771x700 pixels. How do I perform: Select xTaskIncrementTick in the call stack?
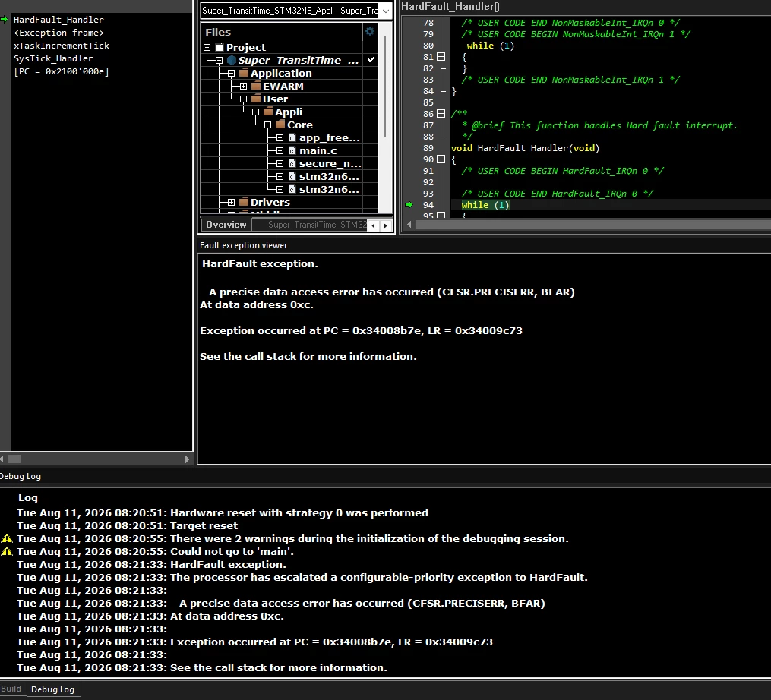pos(62,46)
